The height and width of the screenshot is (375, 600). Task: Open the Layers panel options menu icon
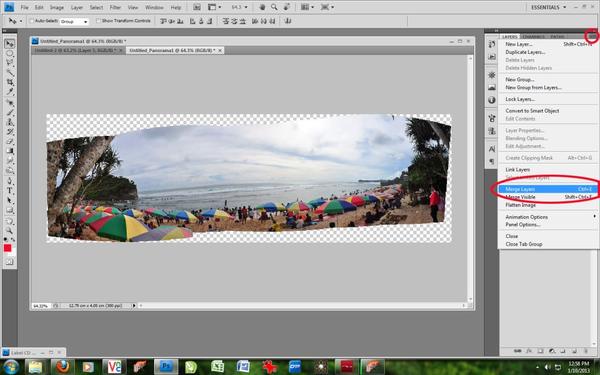[592, 36]
